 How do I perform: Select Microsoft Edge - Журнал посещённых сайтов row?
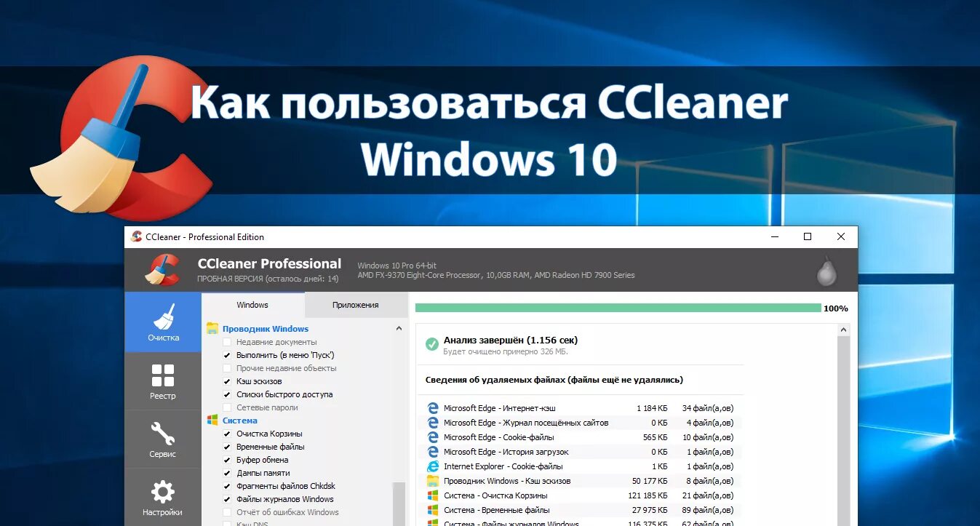pos(580,423)
